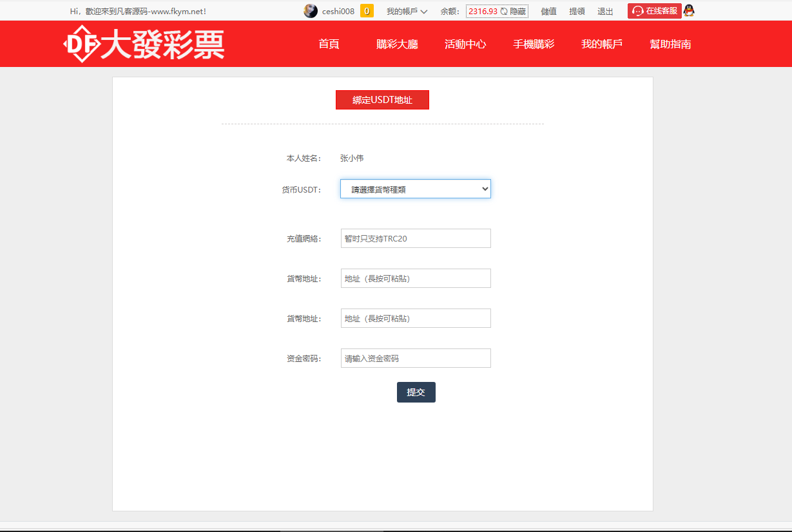
Task: Open the QQ icon beside online service
Action: pos(689,10)
